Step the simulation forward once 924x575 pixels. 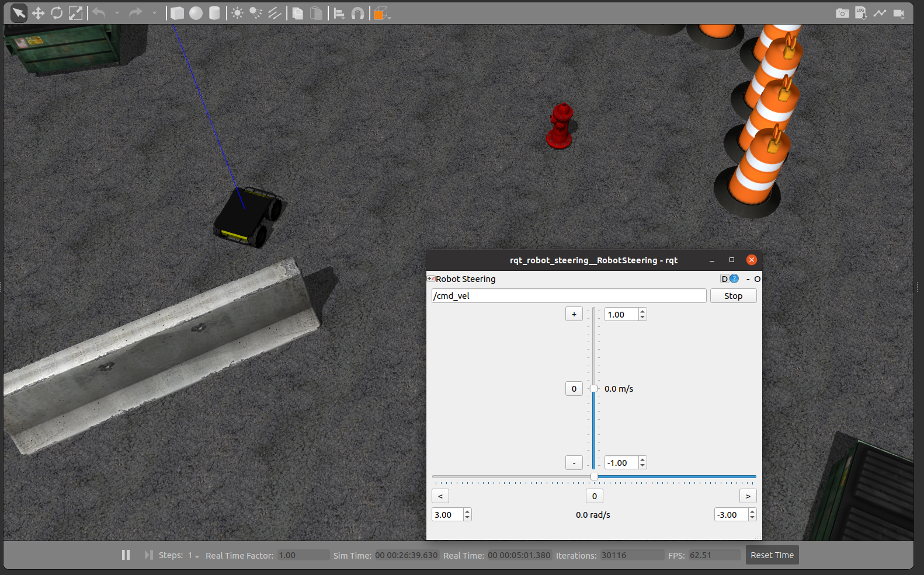click(x=148, y=555)
